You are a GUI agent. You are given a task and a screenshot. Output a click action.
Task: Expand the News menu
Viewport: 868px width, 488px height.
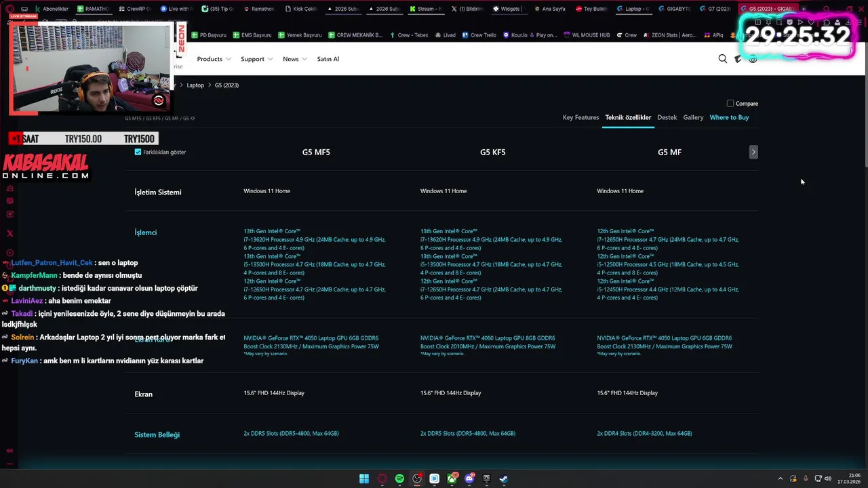pos(295,59)
